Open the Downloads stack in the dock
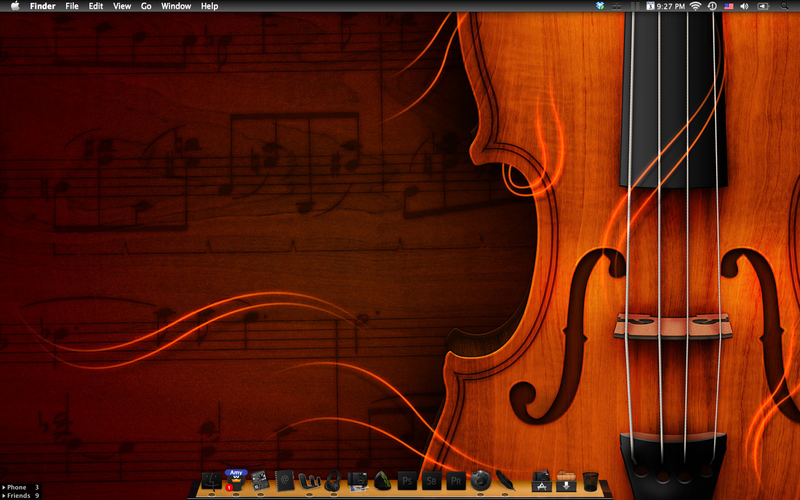 tap(566, 479)
